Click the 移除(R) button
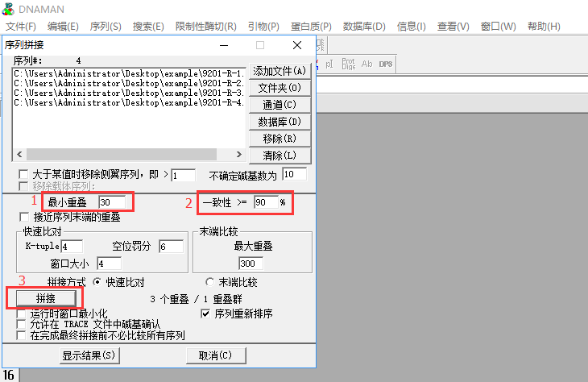The height and width of the screenshot is (382, 588). [x=280, y=139]
